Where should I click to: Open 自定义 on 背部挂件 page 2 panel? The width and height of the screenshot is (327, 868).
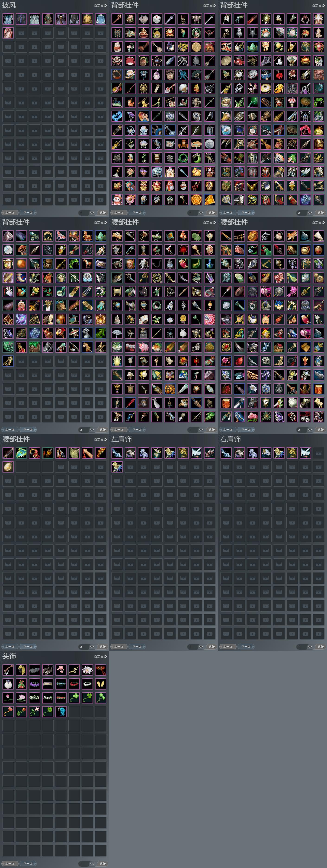pos(318,5)
